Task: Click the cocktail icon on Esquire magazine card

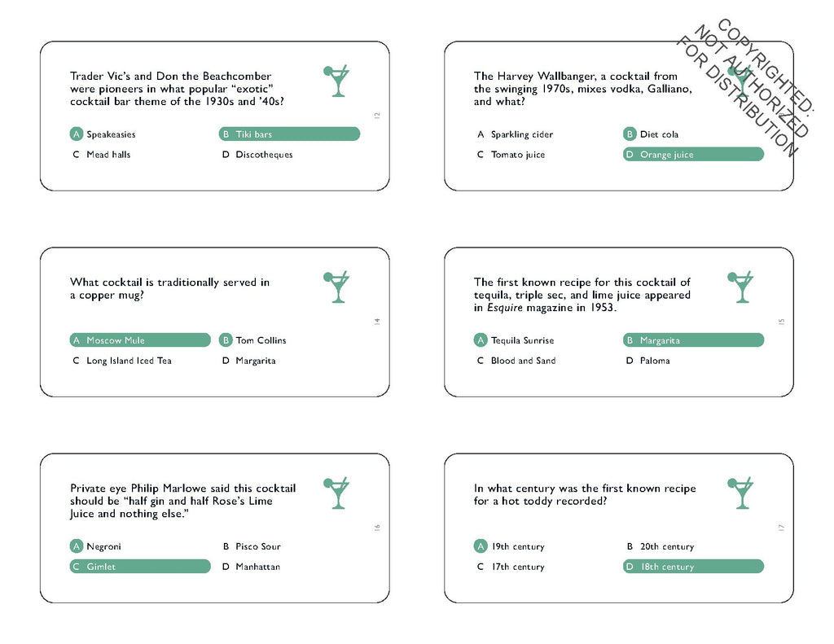Action: 740,287
